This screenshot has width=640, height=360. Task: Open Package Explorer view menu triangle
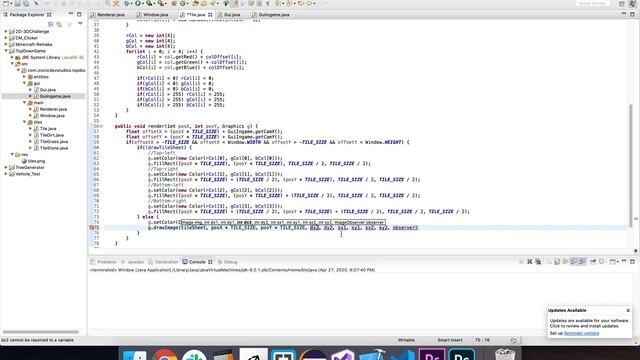pos(80,24)
